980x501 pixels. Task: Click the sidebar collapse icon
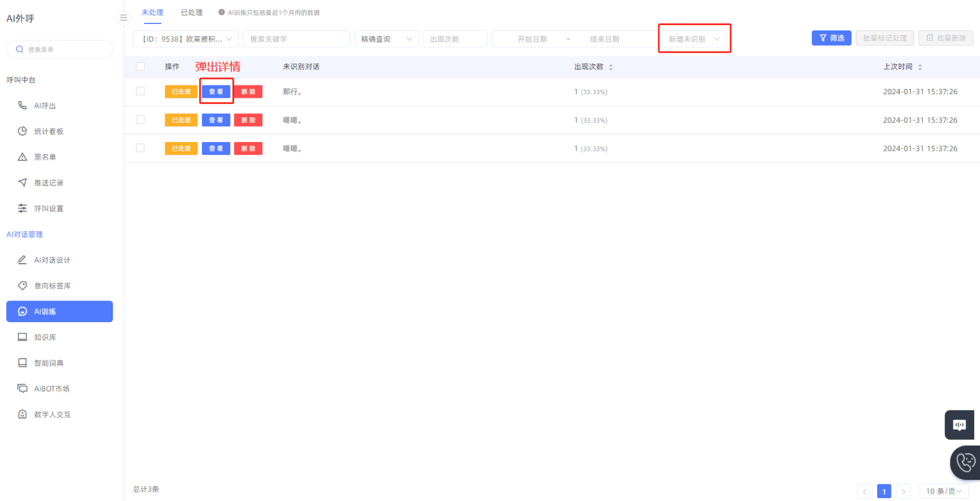pos(123,18)
